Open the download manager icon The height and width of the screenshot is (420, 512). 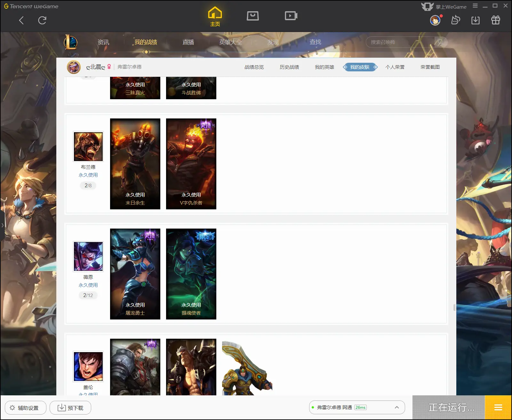click(x=476, y=20)
